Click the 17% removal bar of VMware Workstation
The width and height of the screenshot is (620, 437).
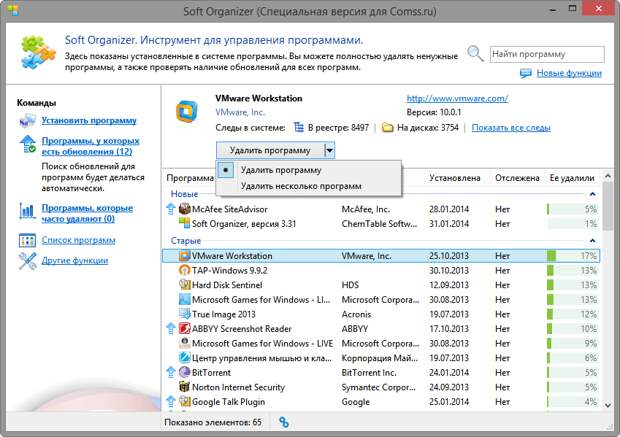[x=572, y=256]
